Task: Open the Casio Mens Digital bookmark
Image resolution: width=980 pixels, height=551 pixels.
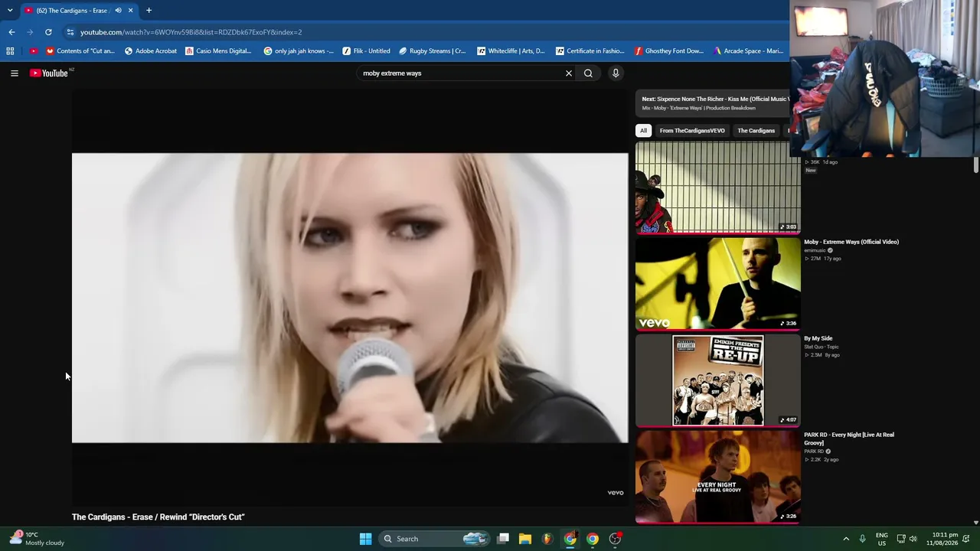Action: click(x=218, y=51)
